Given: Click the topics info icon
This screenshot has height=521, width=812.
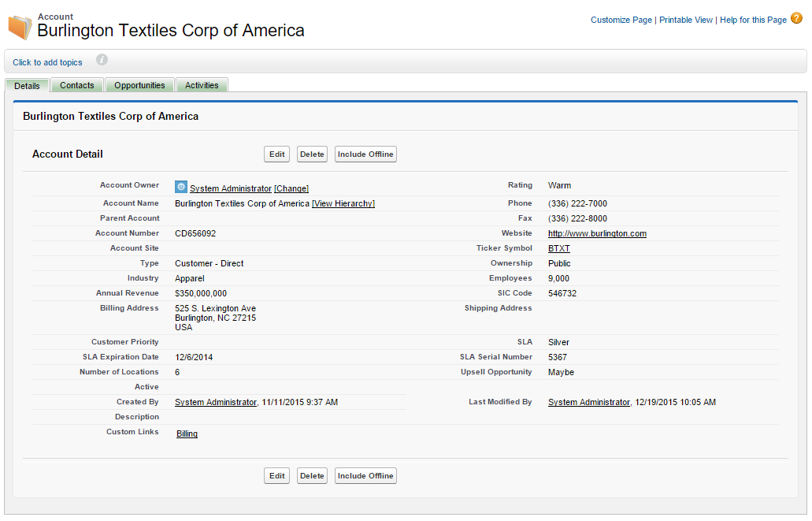Looking at the screenshot, I should click(102, 60).
